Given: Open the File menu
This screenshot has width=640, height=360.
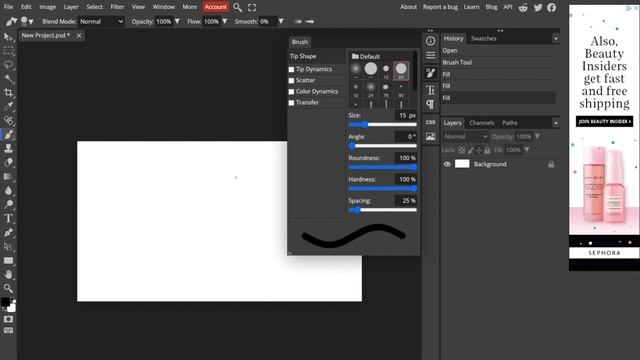Looking at the screenshot, I should 8,7.
